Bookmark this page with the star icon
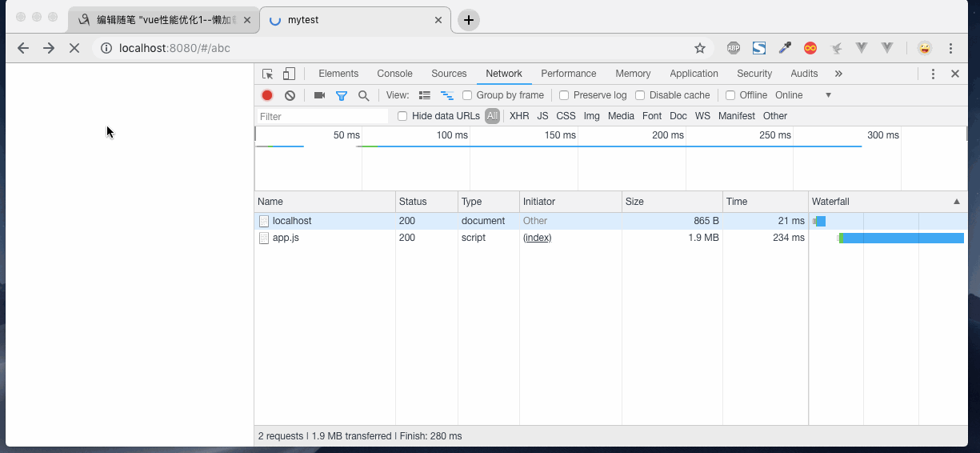The width and height of the screenshot is (980, 453). [x=700, y=48]
